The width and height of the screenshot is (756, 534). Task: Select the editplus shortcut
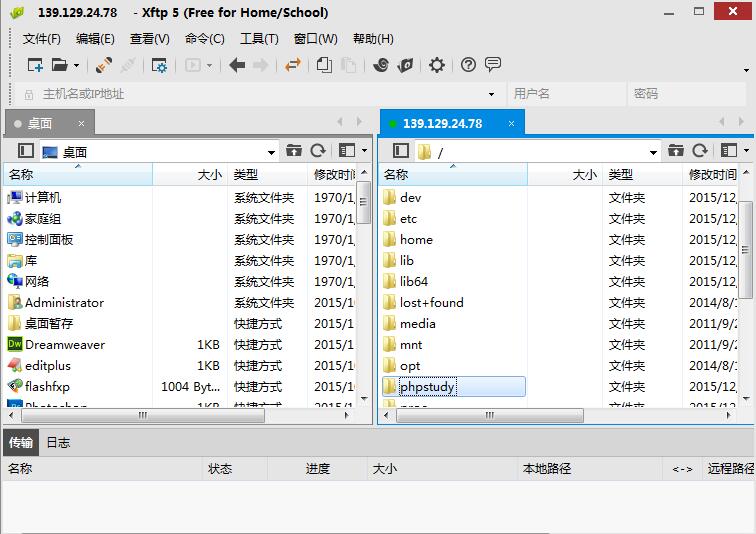(x=47, y=366)
